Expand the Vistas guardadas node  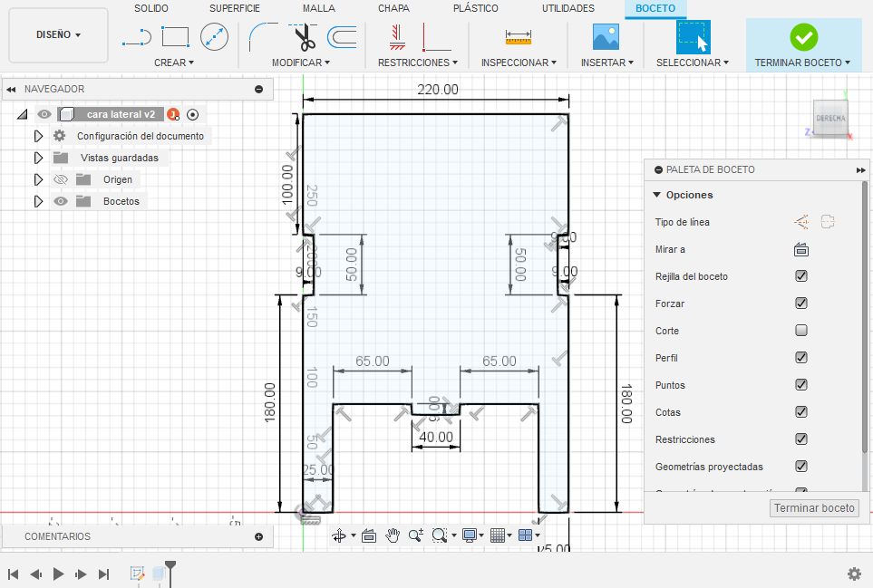click(38, 158)
